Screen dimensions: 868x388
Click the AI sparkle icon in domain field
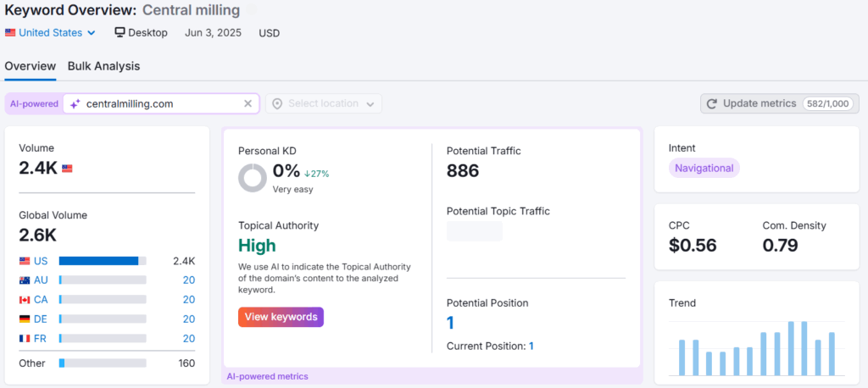tap(75, 103)
